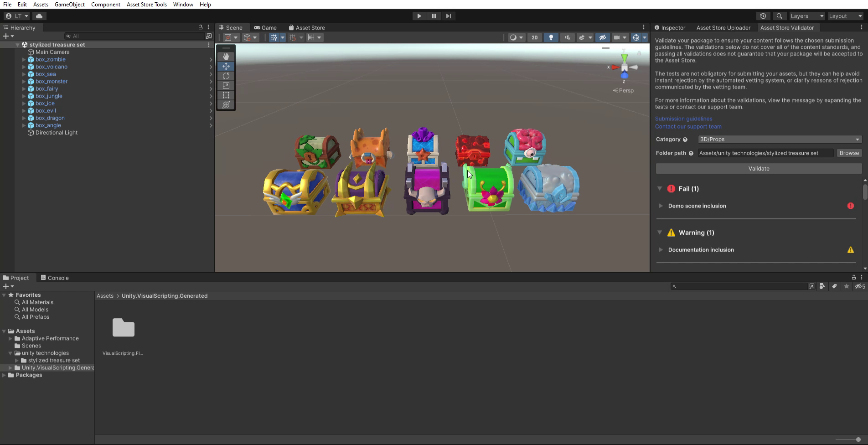
Task: Open the Layout dropdown
Action: pos(845,16)
